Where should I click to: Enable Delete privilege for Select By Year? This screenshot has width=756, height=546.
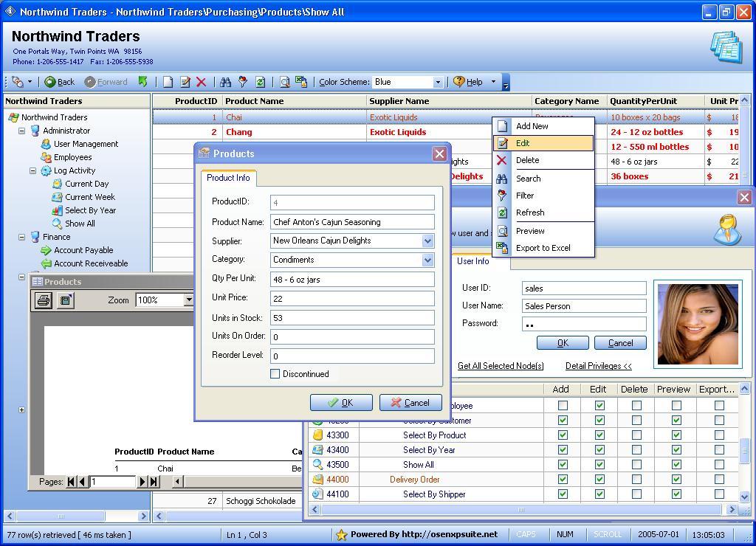[636, 450]
